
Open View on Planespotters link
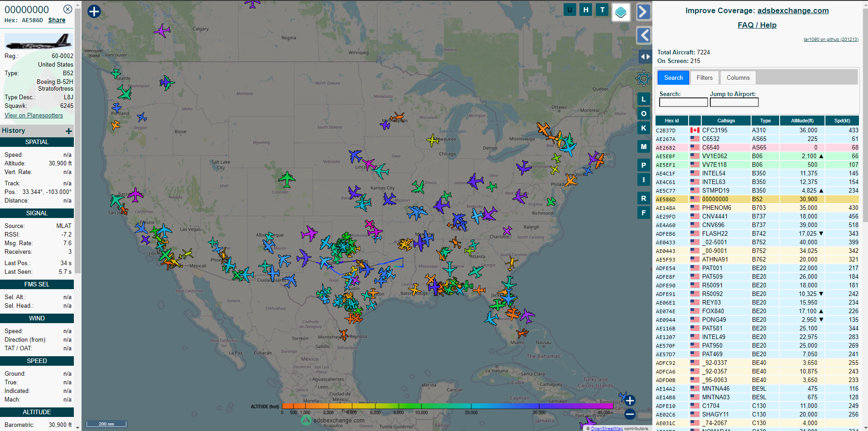[x=34, y=115]
